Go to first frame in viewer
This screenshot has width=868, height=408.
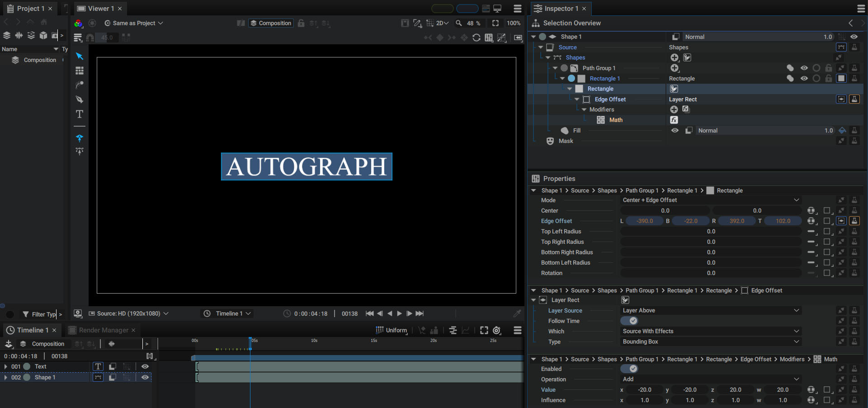click(369, 313)
